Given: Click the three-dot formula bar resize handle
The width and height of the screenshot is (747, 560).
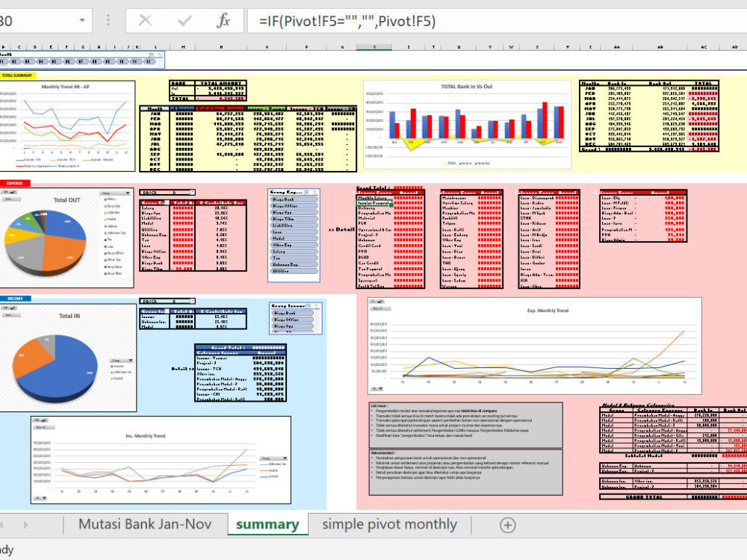Looking at the screenshot, I should tap(108, 20).
